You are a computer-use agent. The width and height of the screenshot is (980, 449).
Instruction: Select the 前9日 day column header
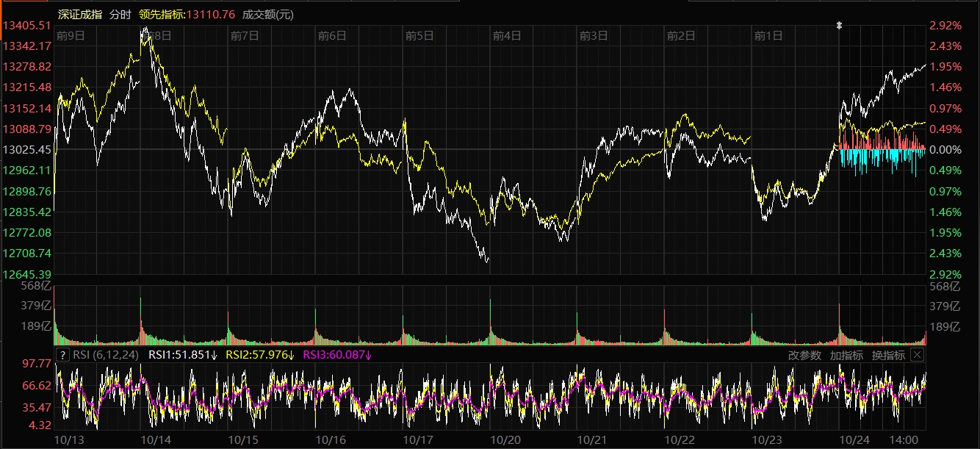(x=71, y=35)
